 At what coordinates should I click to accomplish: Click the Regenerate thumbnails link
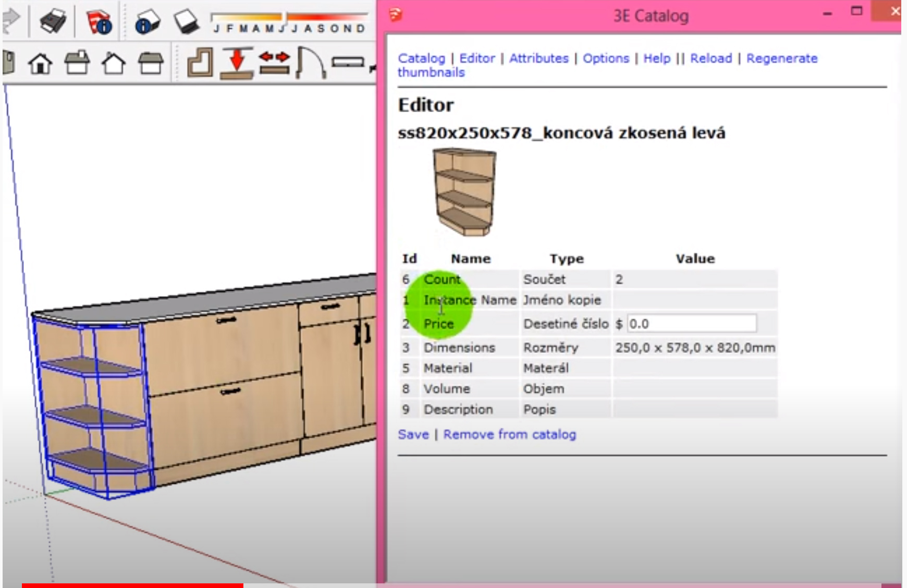tap(781, 58)
